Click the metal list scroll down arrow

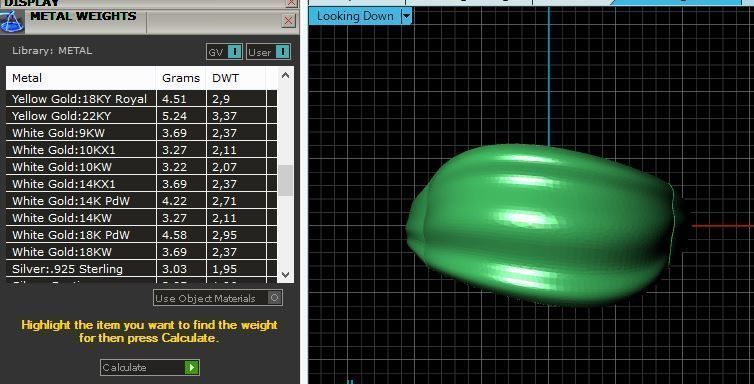[285, 274]
